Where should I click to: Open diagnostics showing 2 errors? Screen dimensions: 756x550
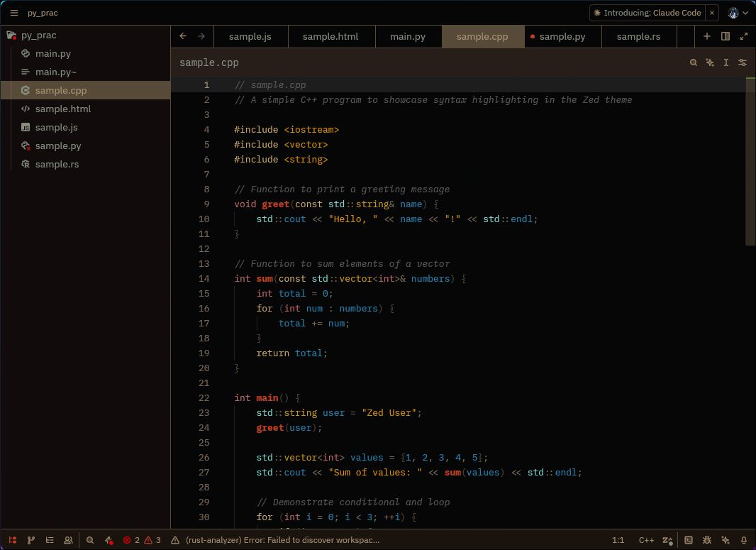tap(131, 540)
